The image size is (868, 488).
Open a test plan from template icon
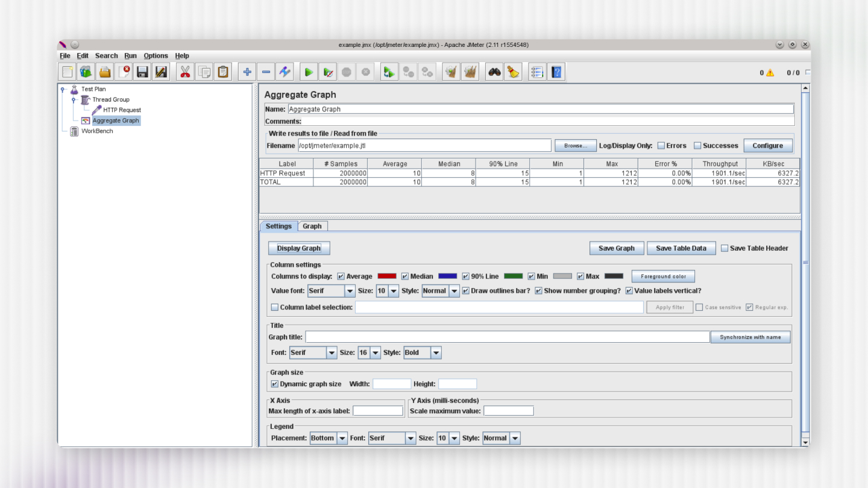tap(86, 71)
